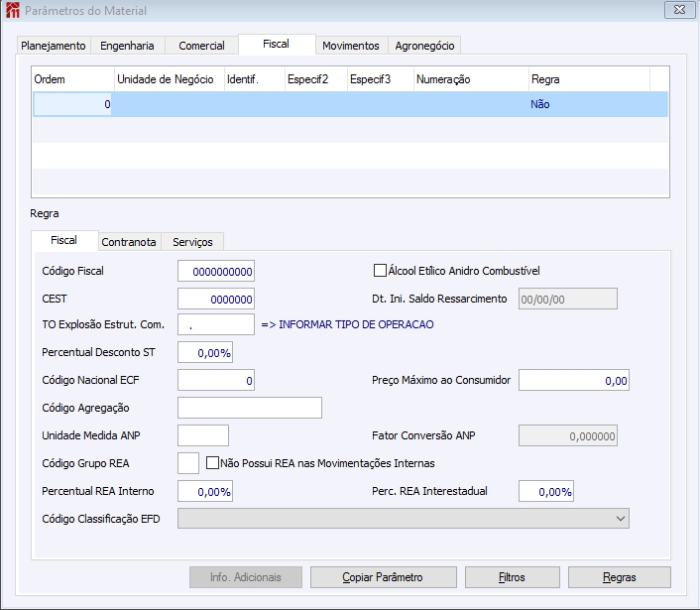Click into the CEST field

(216, 299)
